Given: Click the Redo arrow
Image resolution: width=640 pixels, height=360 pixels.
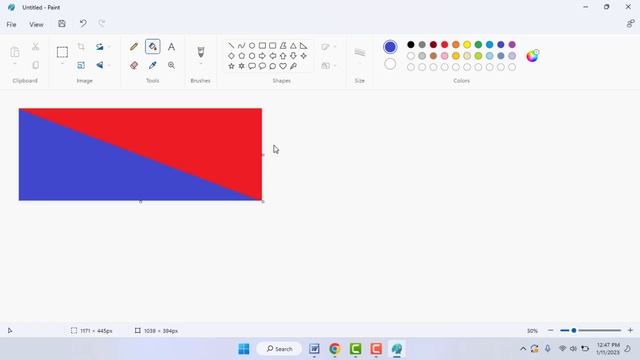Looking at the screenshot, I should click(x=102, y=24).
